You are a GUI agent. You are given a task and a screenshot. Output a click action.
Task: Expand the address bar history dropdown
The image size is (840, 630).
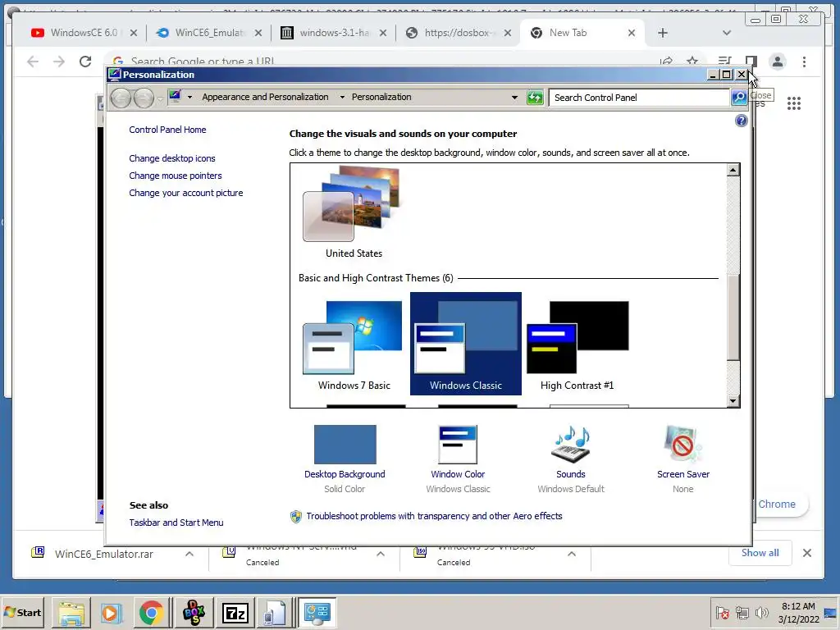[515, 98]
